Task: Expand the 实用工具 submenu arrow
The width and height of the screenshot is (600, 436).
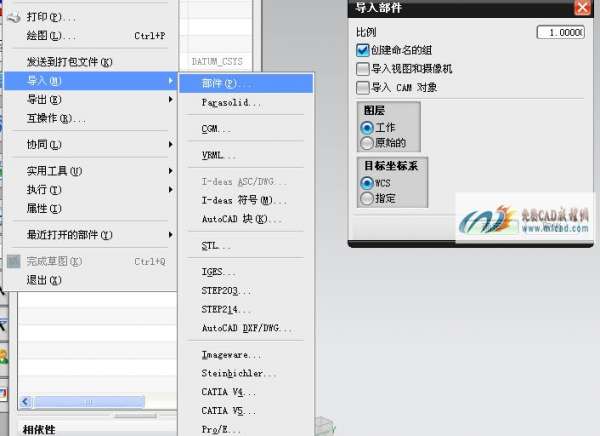Action: tap(171, 171)
